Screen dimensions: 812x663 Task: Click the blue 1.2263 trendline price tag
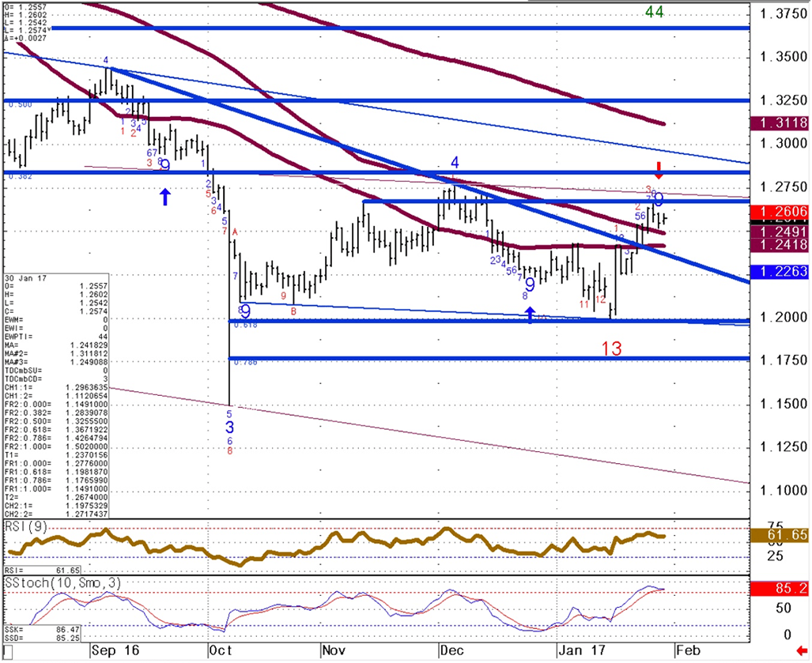(779, 271)
